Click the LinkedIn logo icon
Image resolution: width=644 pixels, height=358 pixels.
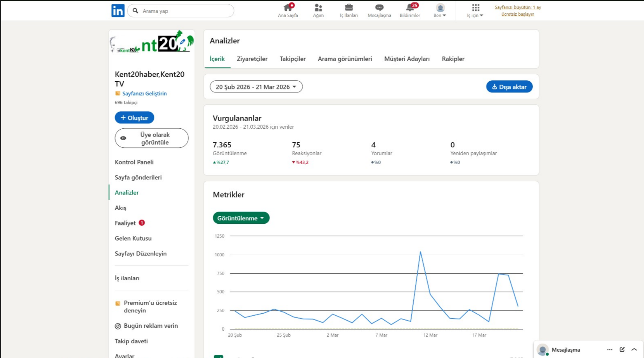click(118, 11)
